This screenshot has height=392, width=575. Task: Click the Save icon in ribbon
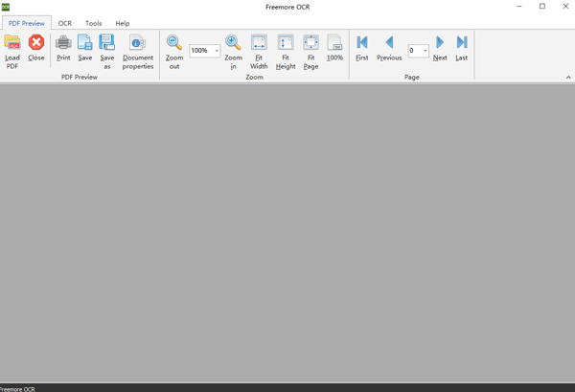pos(85,43)
